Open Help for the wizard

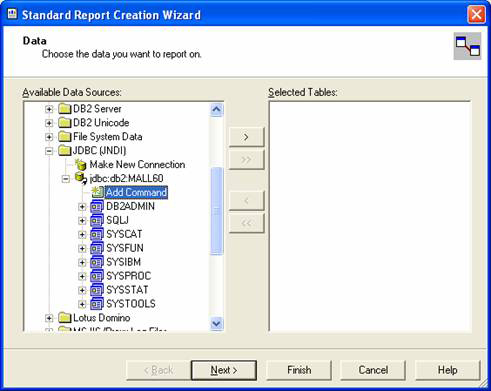pyautogui.click(x=447, y=370)
